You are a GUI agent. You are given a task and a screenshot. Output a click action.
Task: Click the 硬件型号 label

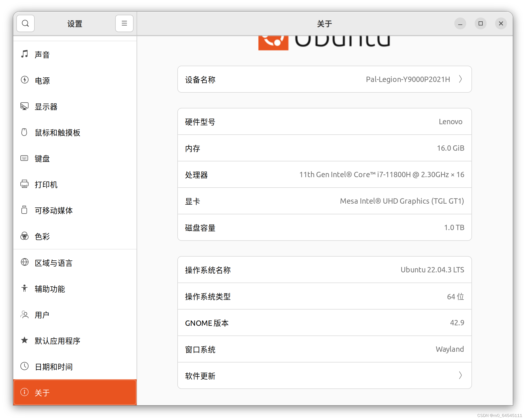[x=200, y=122]
